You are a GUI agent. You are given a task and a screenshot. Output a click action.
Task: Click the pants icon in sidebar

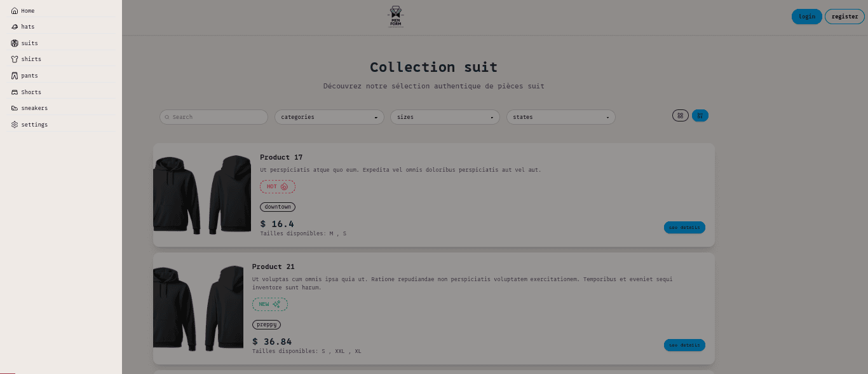pos(15,76)
